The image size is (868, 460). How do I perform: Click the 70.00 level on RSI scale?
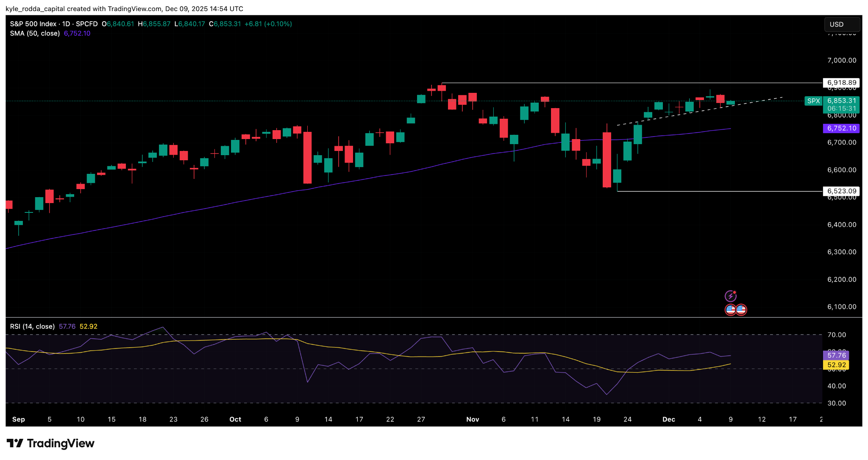836,335
